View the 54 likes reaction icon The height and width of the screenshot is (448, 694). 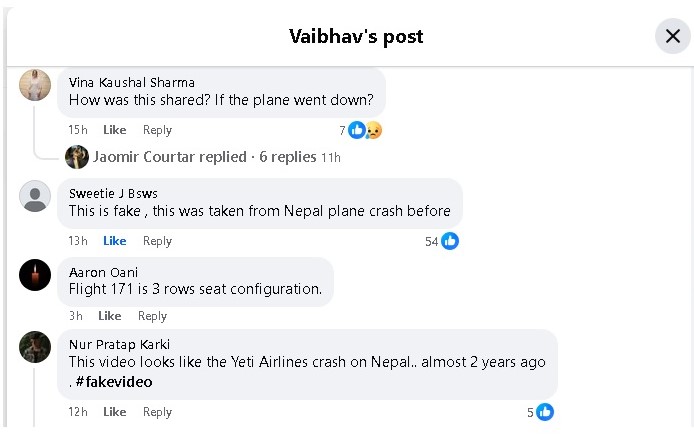tap(450, 241)
